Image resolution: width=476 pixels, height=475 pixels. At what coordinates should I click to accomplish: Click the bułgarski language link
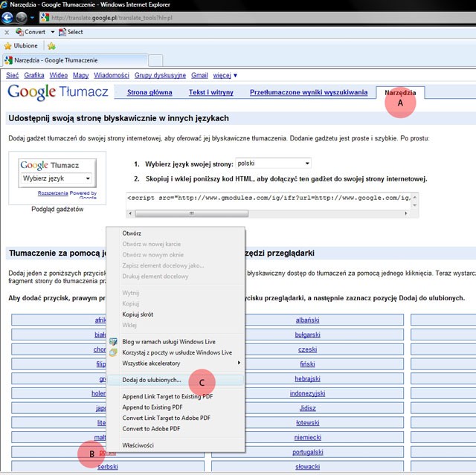tap(307, 335)
